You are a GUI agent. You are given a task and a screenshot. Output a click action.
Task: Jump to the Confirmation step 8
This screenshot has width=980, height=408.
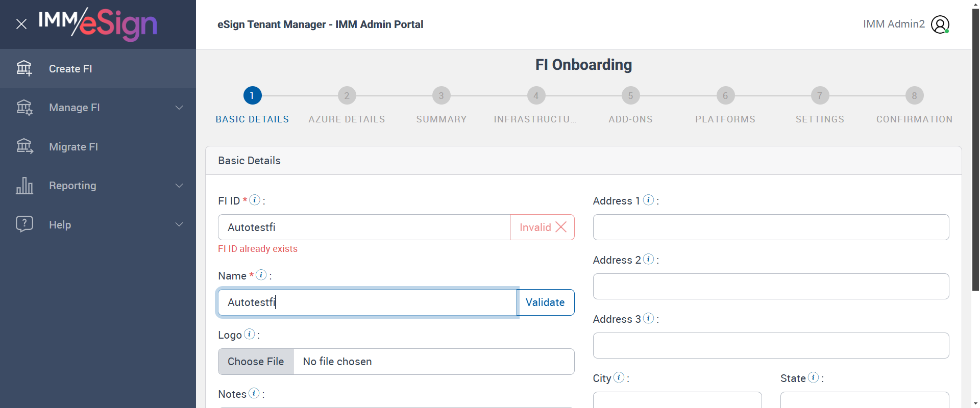914,96
